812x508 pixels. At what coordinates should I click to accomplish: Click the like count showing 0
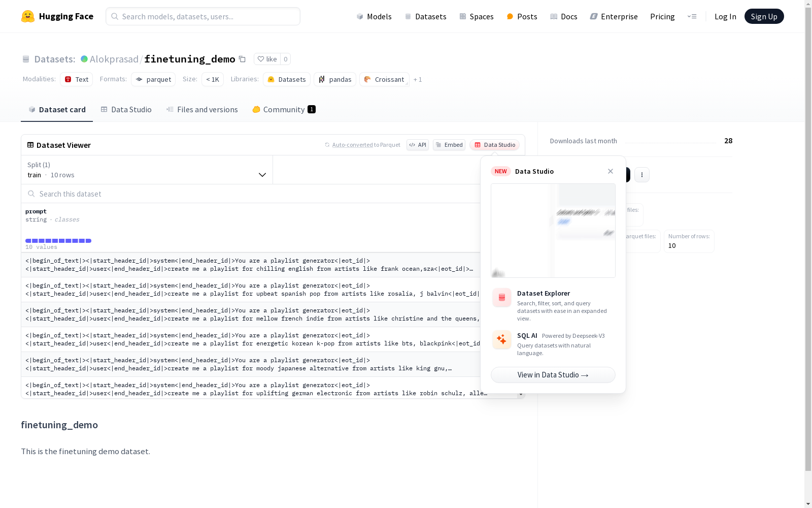pos(286,59)
